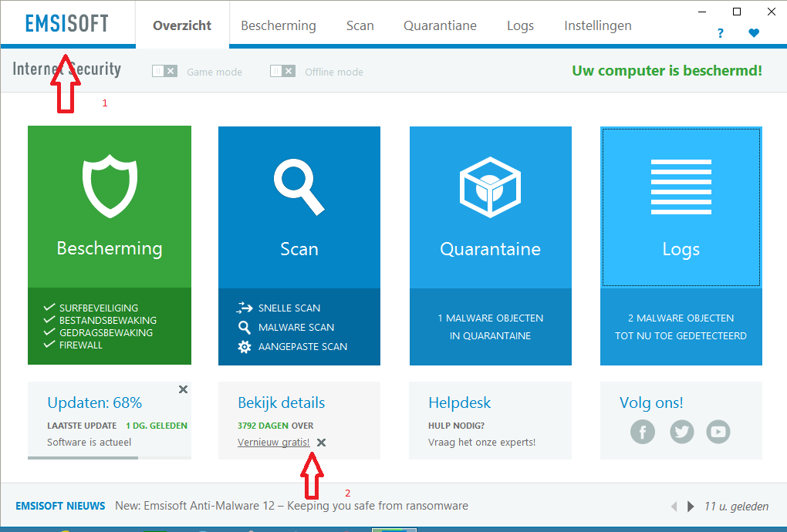Click '11 u. geleden' news timestamp
Image resolution: width=787 pixels, height=532 pixels.
[736, 507]
